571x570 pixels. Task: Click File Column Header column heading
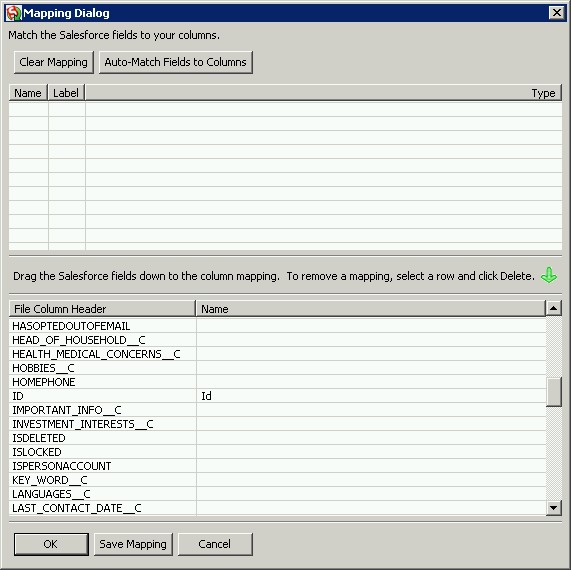click(102, 309)
